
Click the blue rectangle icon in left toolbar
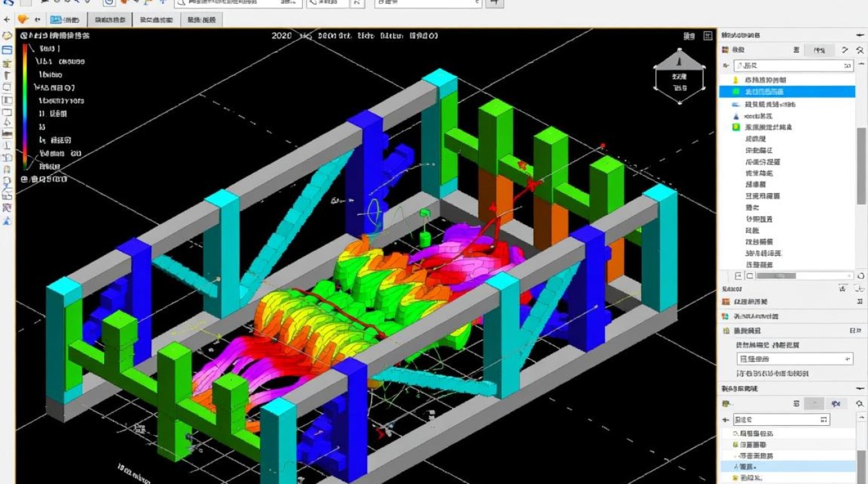[x=7, y=50]
